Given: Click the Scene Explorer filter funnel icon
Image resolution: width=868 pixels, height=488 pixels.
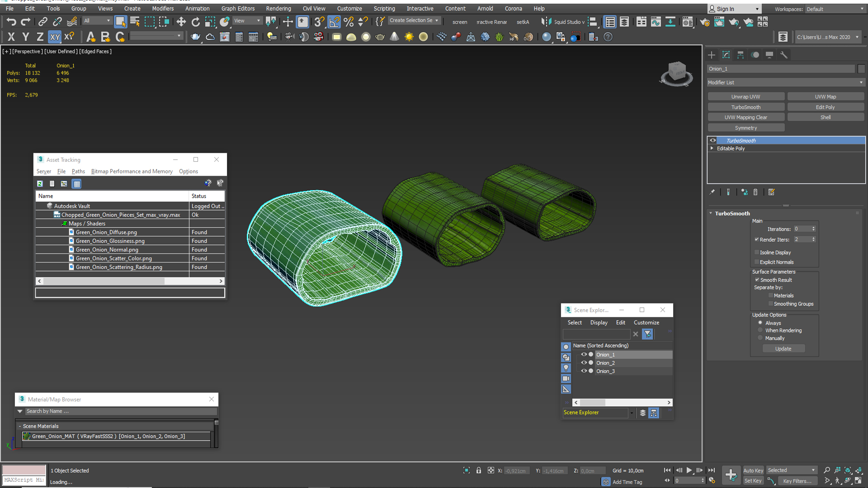Looking at the screenshot, I should [648, 334].
